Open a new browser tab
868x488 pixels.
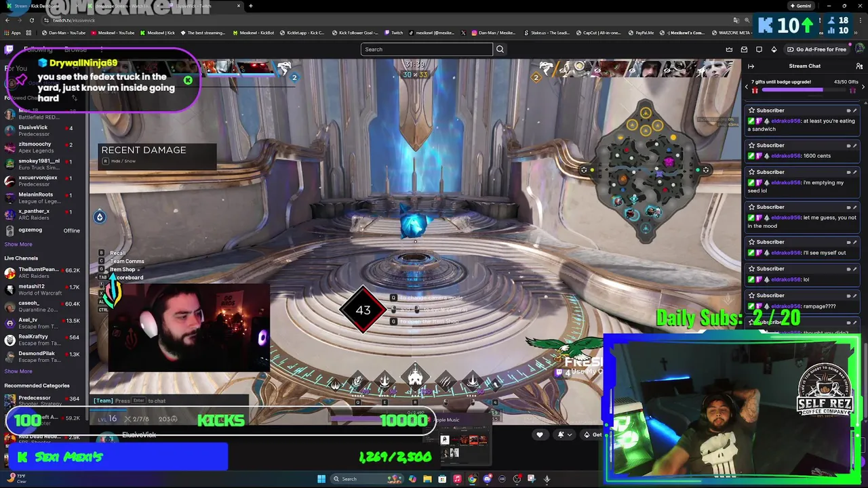coord(250,6)
